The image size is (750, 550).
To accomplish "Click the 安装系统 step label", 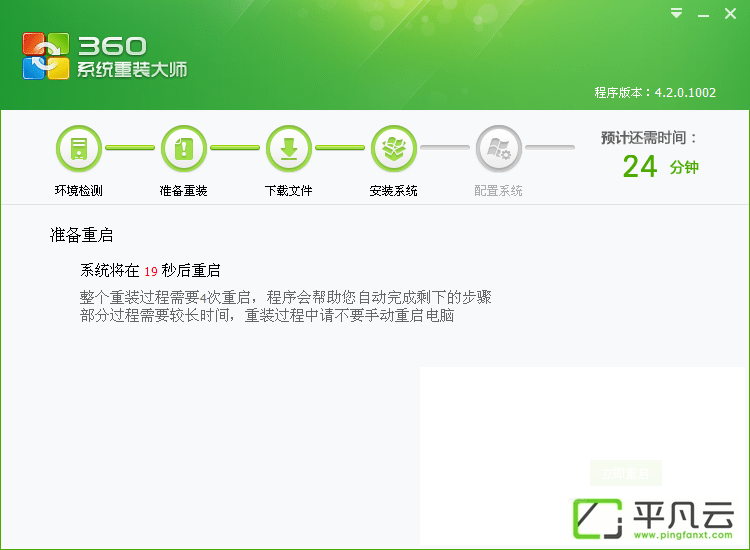I will click(x=394, y=190).
